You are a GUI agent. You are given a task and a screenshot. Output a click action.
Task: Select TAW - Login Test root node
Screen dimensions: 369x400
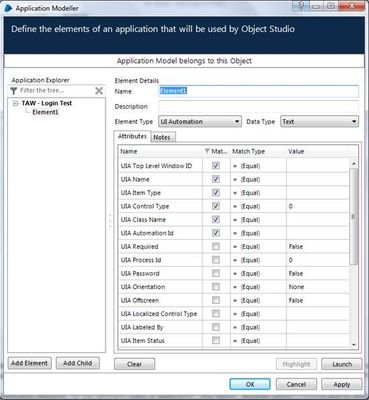coord(47,103)
